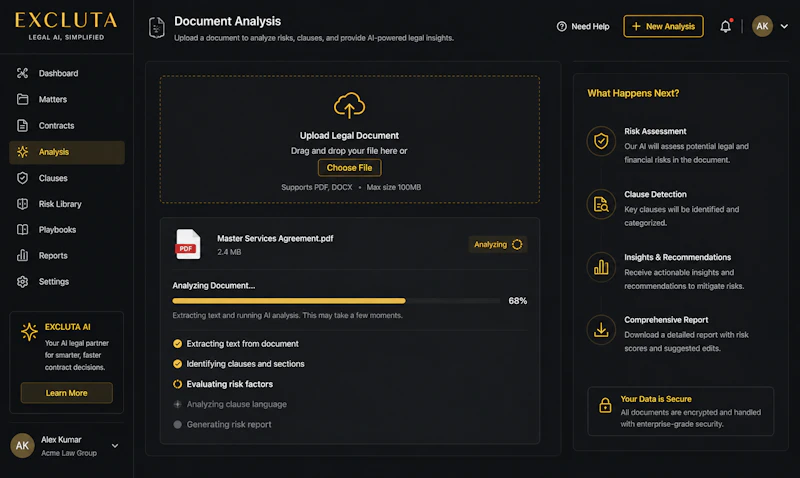Open the Clauses section

[x=67, y=178]
